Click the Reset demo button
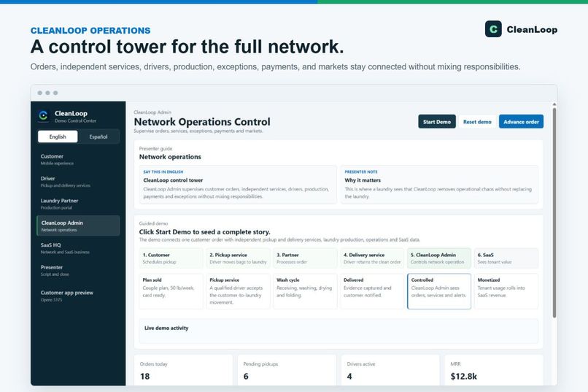588x392 pixels. pos(477,121)
